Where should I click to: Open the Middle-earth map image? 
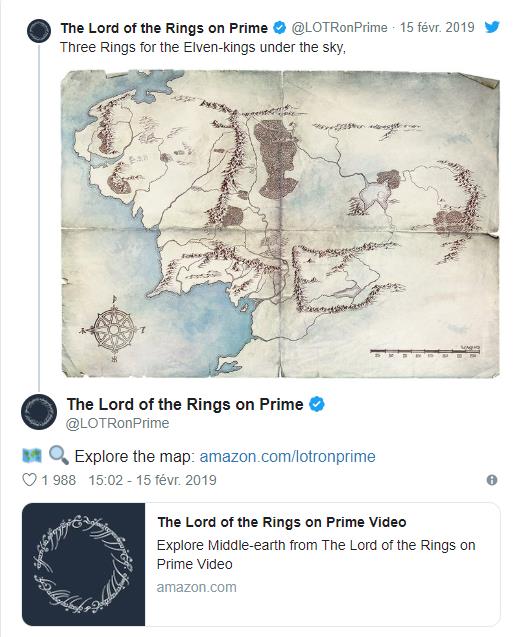(280, 224)
